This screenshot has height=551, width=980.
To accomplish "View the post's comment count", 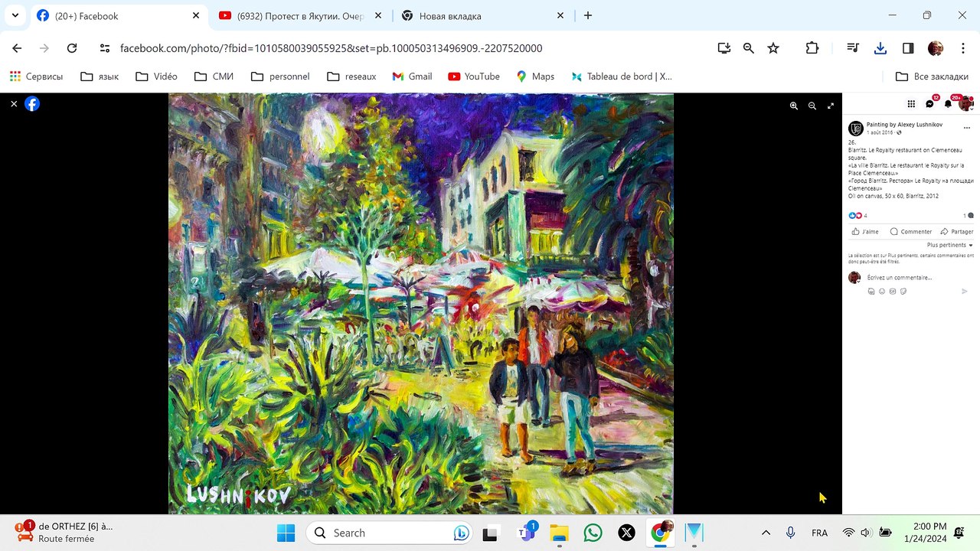I will [968, 216].
